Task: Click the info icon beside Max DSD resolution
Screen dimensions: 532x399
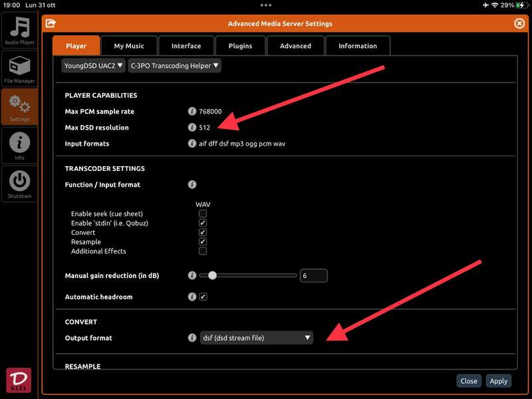Action: pyautogui.click(x=192, y=128)
